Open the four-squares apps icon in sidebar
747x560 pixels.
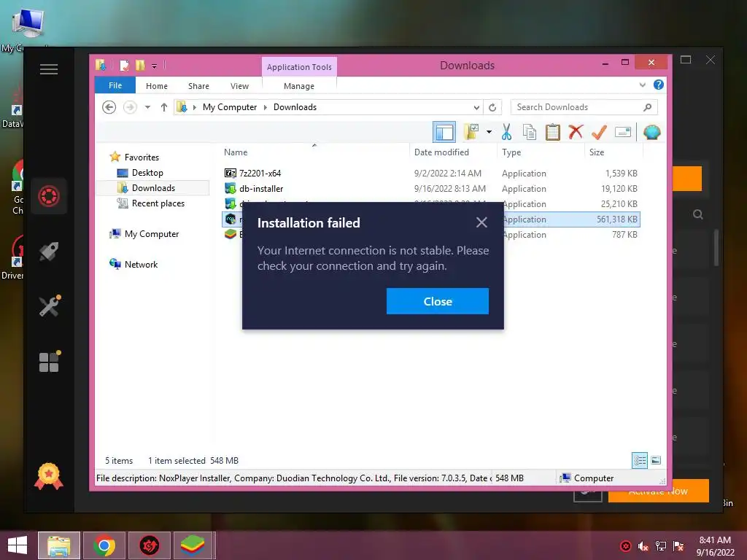pos(50,362)
